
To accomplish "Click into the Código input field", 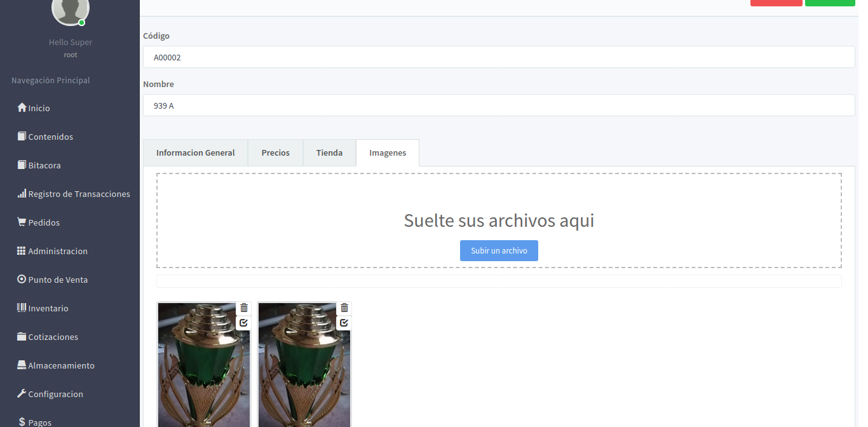I will (x=498, y=57).
